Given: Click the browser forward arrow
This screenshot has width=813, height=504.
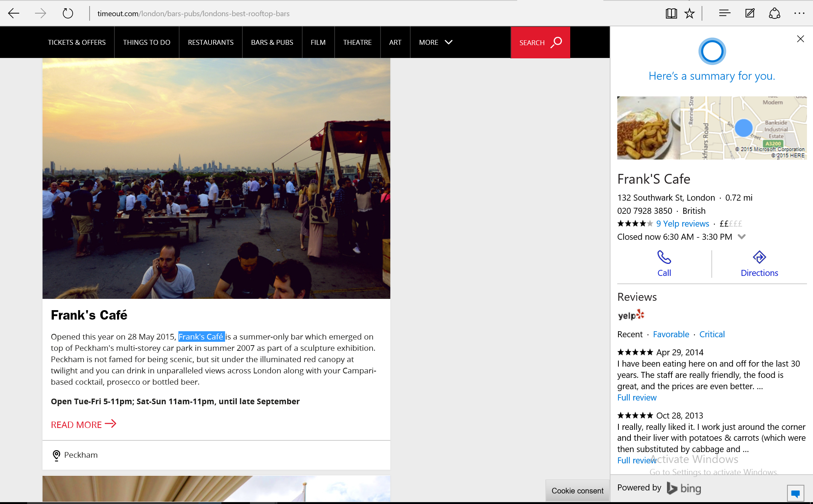Looking at the screenshot, I should (x=40, y=14).
